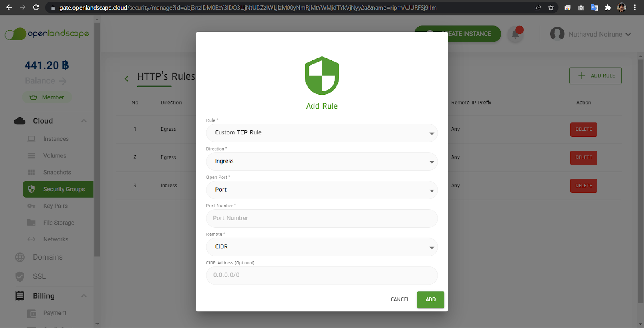
Task: Collapse the Billing section chevron
Action: pos(84,296)
